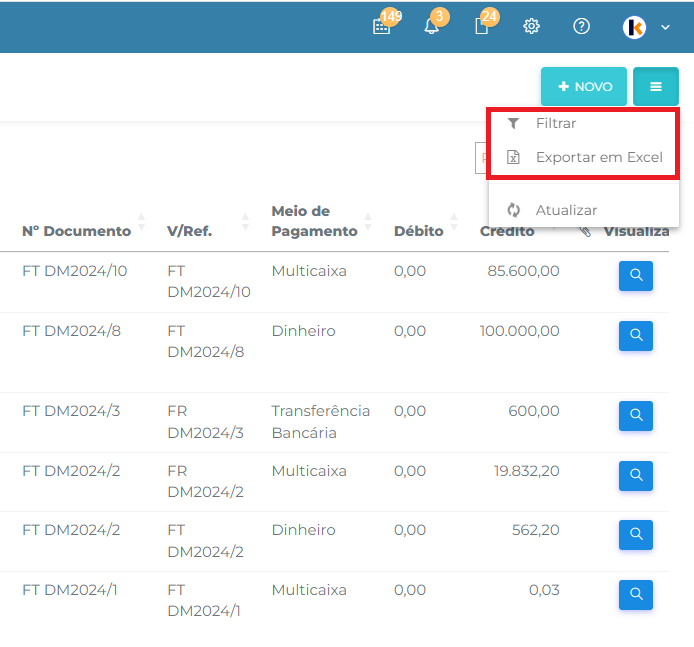Image resolution: width=694 pixels, height=647 pixels.
Task: Click the funnel filter icon
Action: pyautogui.click(x=513, y=123)
